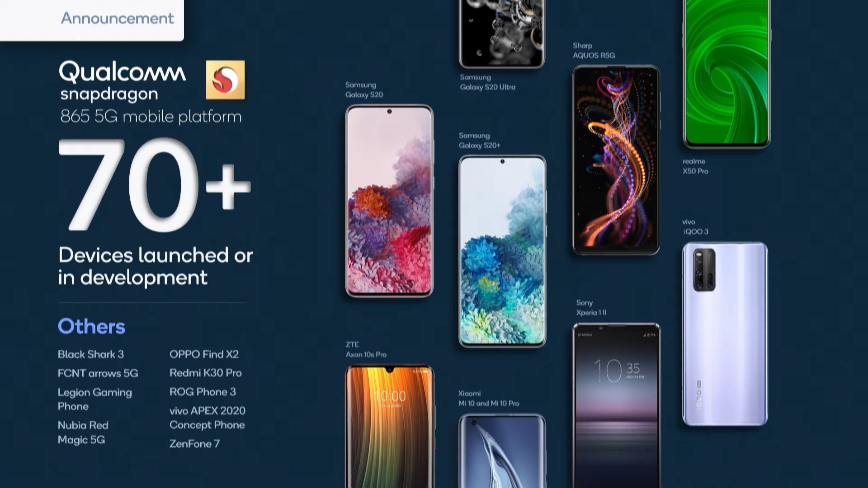Toggle the vivo APEX 2020 Concept Phone entry
Viewport: 868px width, 488px height.
coord(207,418)
